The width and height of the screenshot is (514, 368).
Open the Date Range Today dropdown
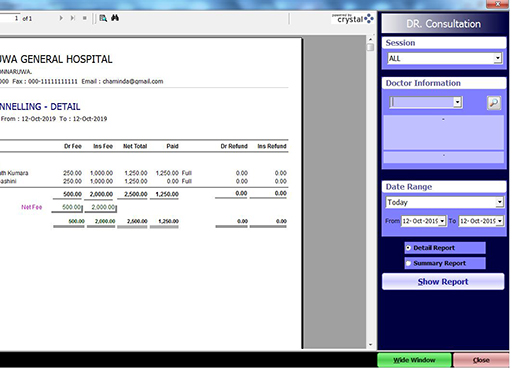tap(499, 202)
